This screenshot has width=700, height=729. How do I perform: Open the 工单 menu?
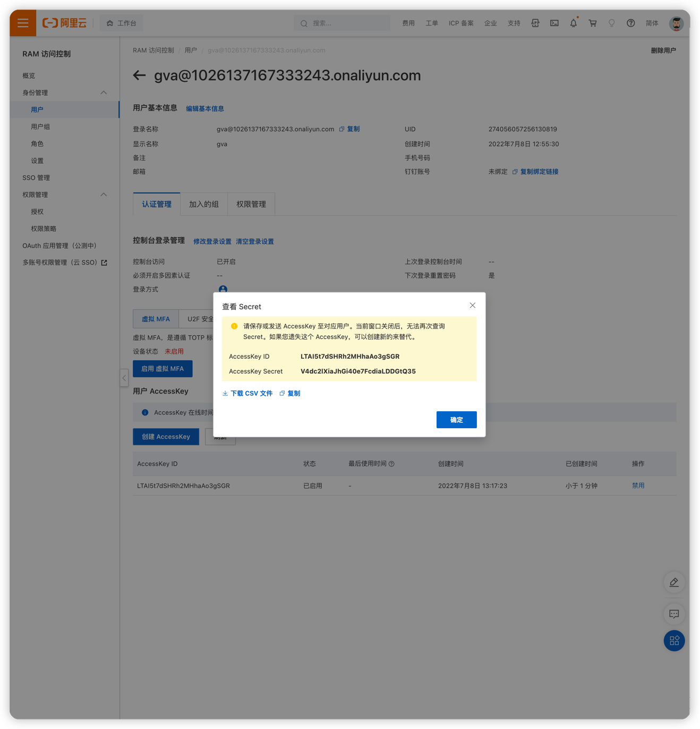pos(432,23)
